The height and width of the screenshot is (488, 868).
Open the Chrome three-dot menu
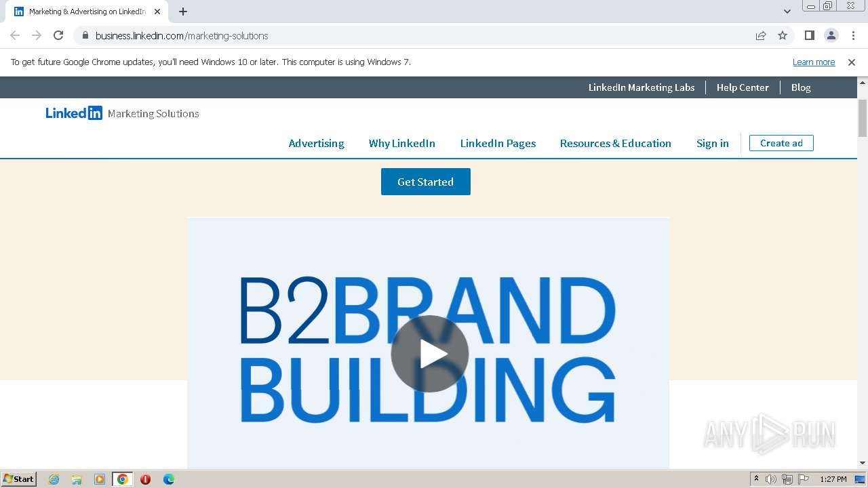click(x=852, y=35)
